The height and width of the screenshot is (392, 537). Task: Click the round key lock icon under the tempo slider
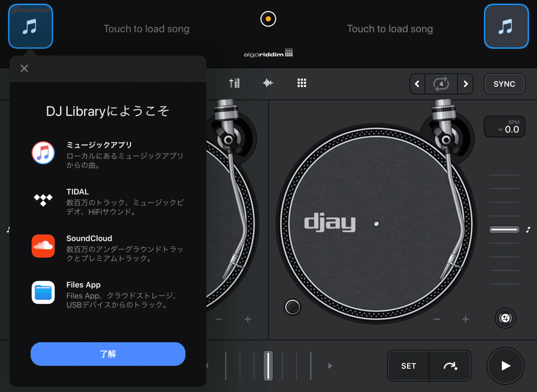click(x=506, y=318)
